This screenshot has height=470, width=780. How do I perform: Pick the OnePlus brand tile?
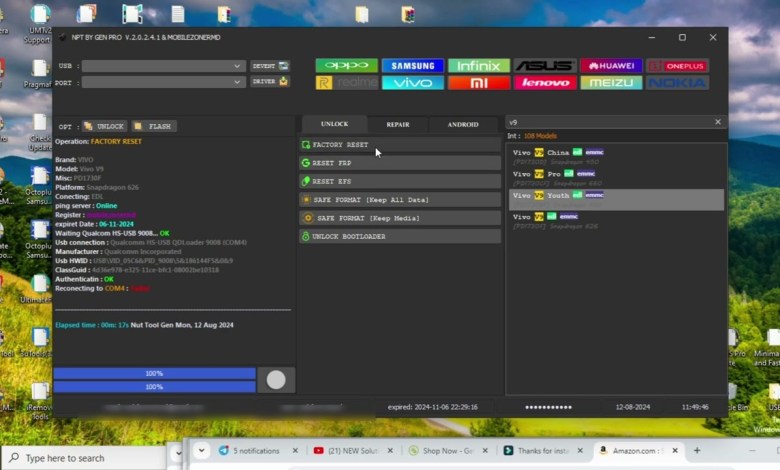[x=677, y=66]
